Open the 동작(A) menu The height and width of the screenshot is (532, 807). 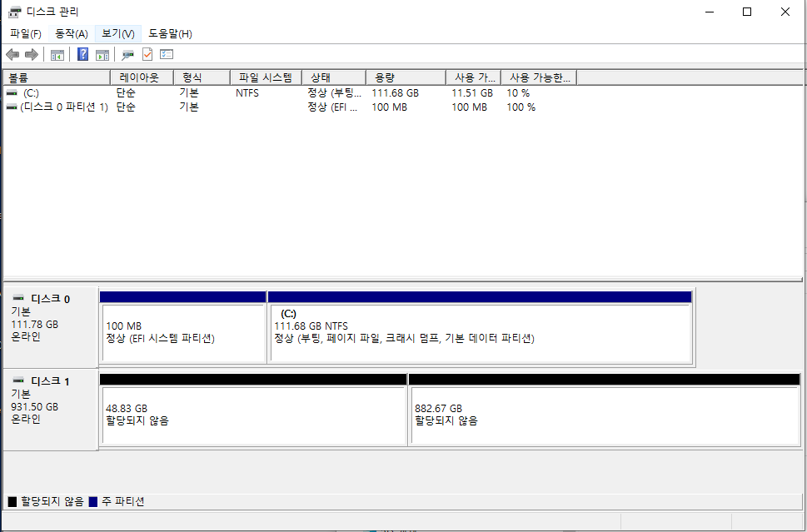(71, 33)
